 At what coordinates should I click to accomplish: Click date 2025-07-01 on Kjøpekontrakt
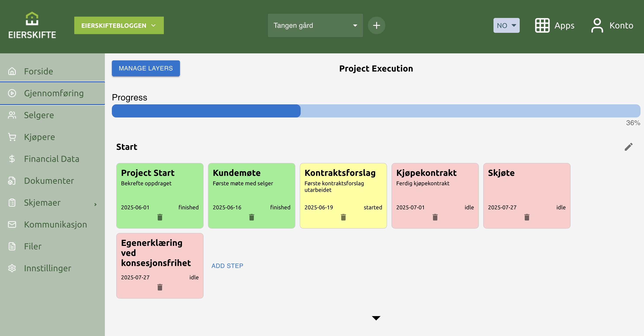tap(410, 208)
